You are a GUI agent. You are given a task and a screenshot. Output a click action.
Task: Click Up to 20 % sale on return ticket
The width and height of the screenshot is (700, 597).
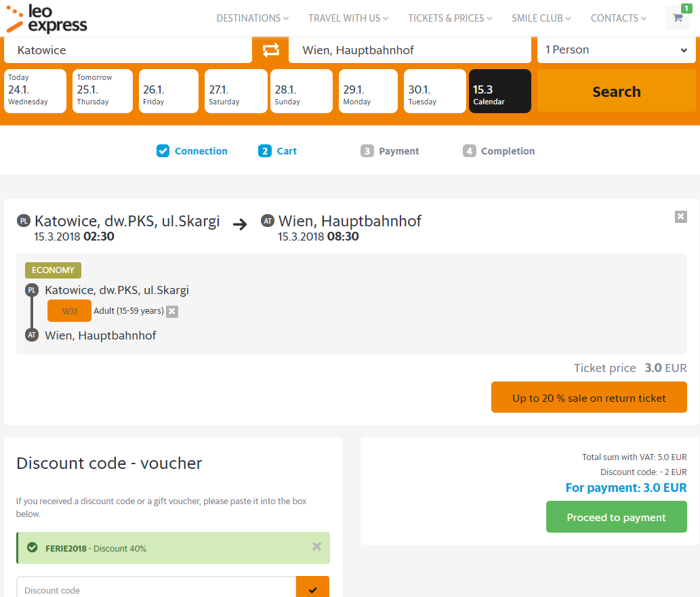pyautogui.click(x=589, y=397)
